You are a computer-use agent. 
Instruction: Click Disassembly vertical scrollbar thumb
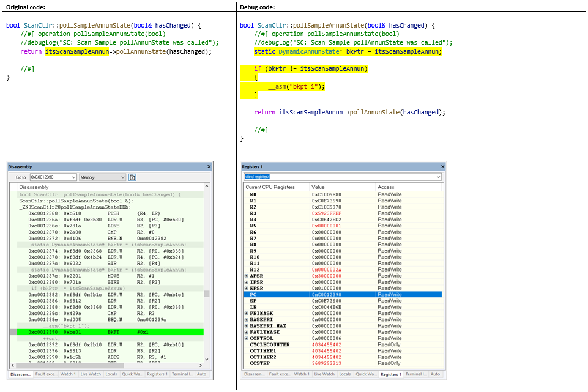(207, 294)
